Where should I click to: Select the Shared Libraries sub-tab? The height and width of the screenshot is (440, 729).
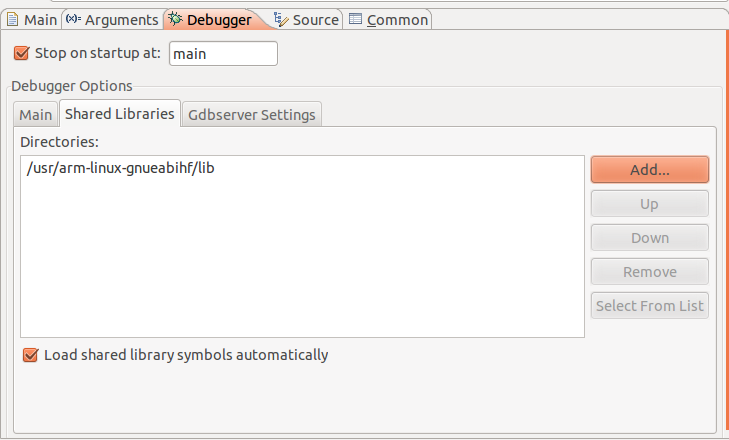119,114
